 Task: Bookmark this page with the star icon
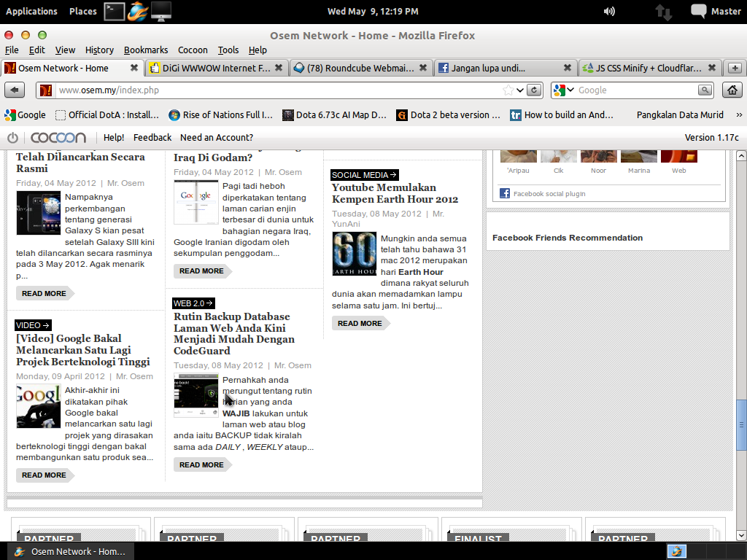[x=508, y=90]
